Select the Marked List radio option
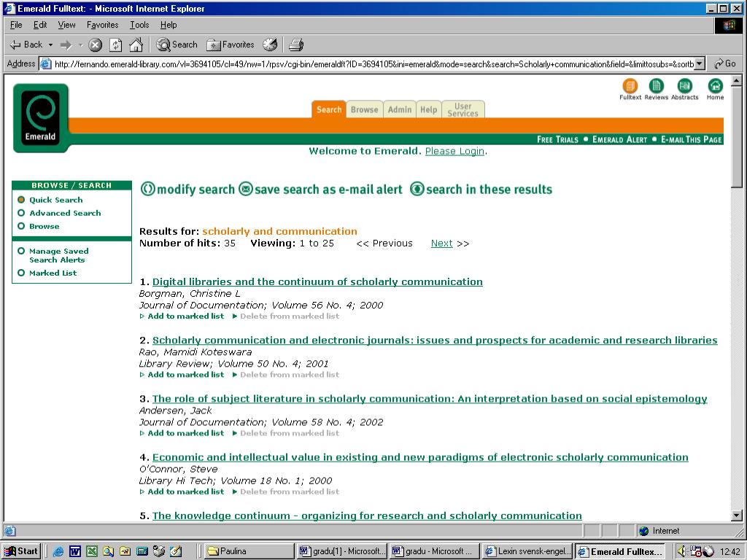 click(21, 273)
